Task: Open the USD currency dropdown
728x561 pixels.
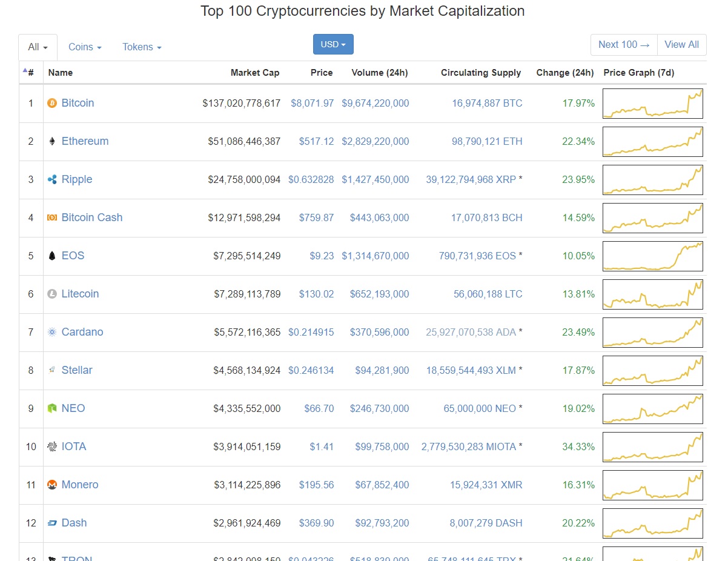Action: (333, 44)
